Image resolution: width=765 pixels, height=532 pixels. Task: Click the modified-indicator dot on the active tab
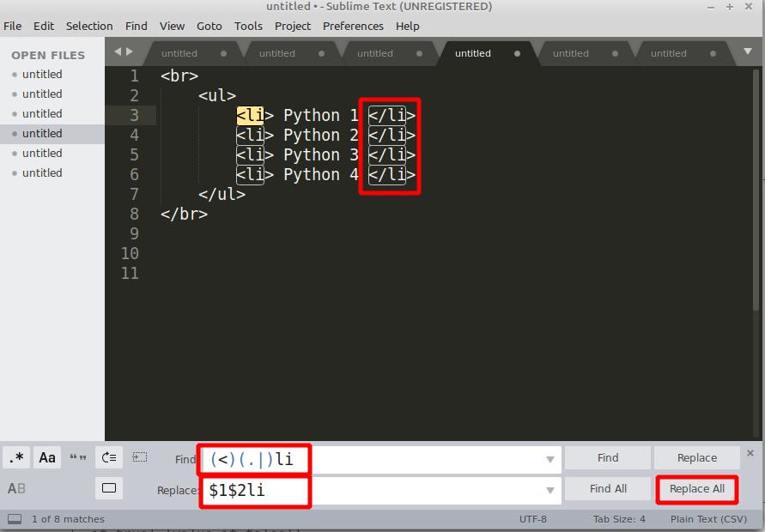pos(516,53)
